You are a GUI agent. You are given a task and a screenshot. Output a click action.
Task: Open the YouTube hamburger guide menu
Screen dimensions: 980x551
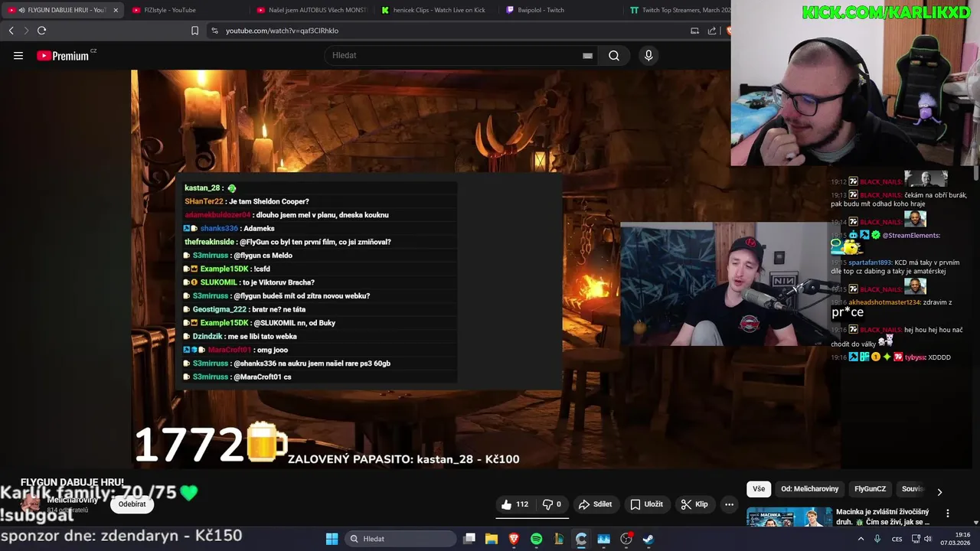(x=18, y=55)
